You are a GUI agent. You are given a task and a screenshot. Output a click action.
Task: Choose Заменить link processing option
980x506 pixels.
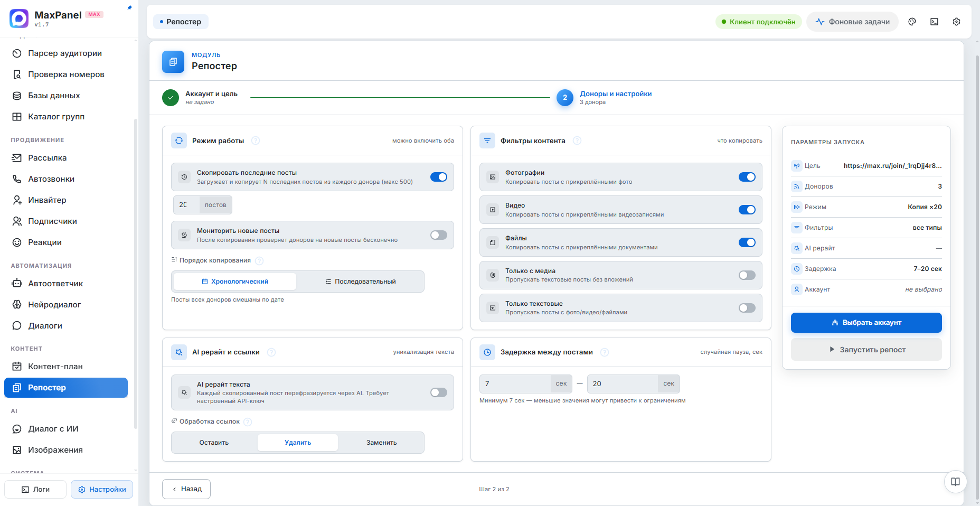(x=381, y=443)
